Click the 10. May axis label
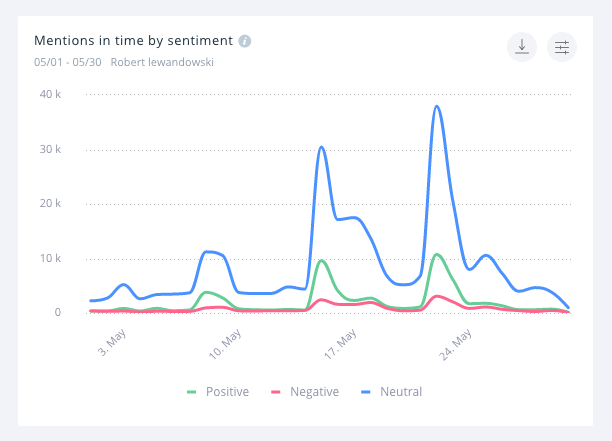612x441 pixels. pos(226,345)
